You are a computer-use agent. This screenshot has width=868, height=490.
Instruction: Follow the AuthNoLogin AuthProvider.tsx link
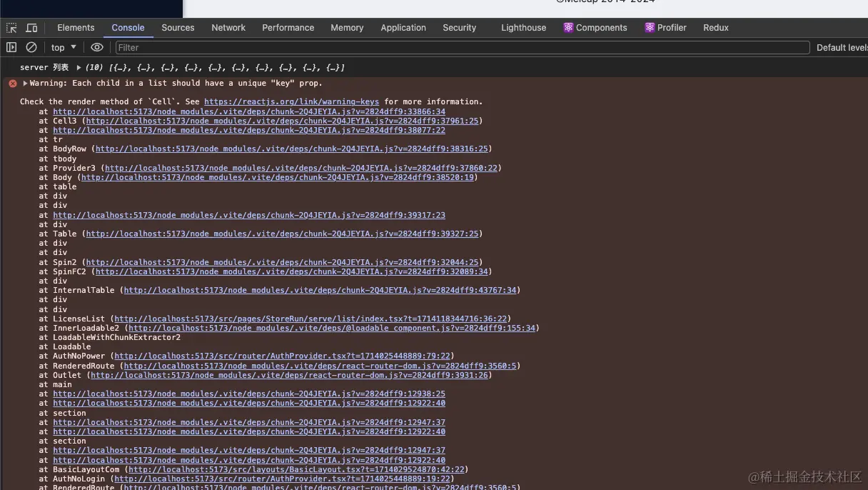point(282,479)
